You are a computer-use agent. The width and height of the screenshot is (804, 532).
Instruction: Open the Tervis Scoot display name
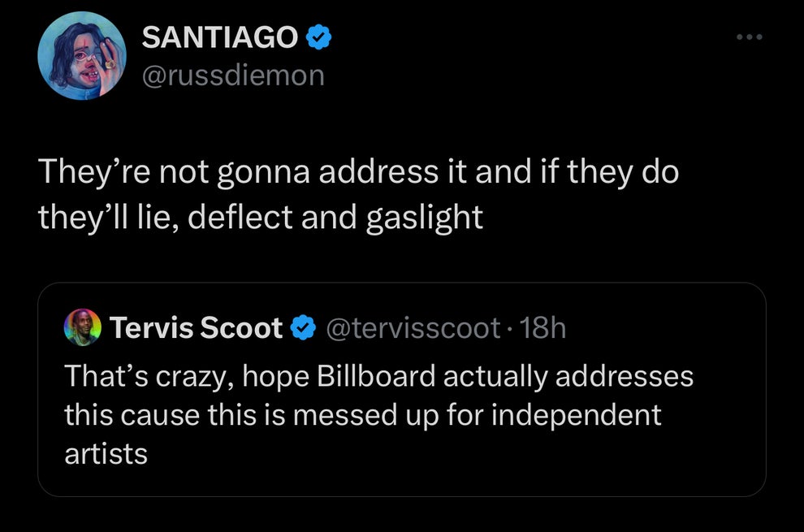[196, 327]
